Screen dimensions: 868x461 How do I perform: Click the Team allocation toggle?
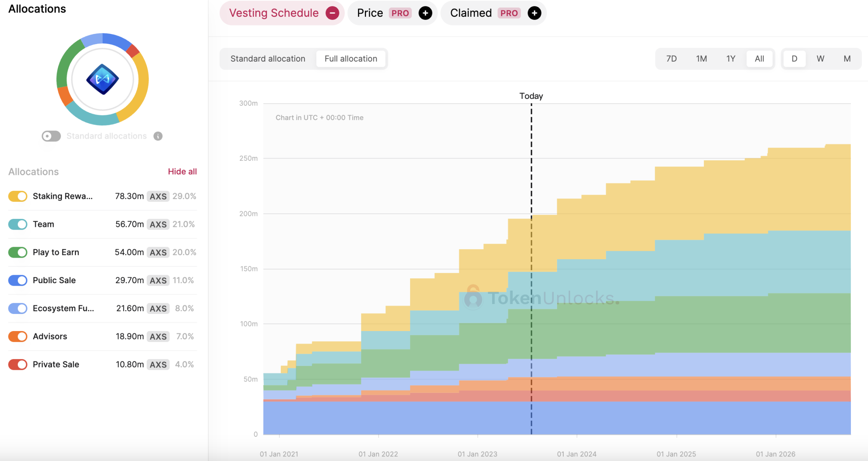[17, 224]
